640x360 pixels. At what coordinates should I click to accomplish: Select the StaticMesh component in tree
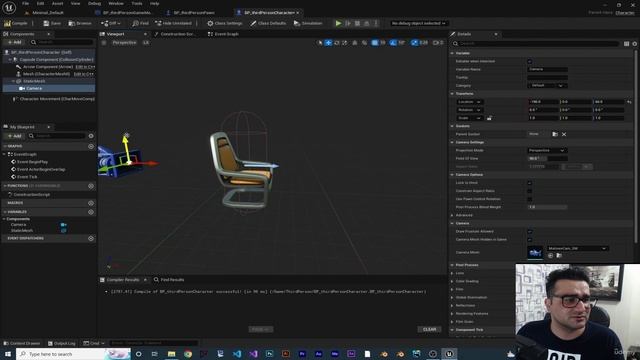coord(49,81)
